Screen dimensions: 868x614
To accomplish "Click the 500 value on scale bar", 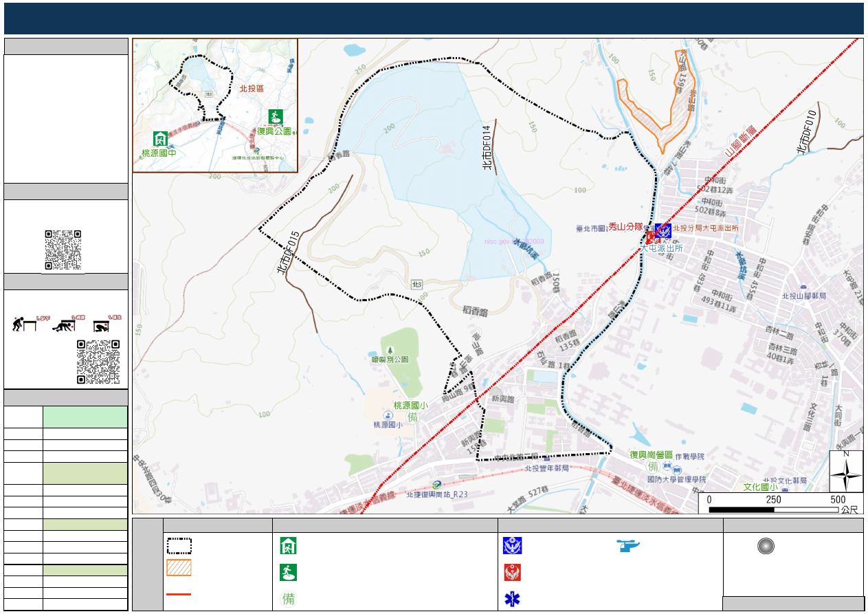I will [836, 499].
